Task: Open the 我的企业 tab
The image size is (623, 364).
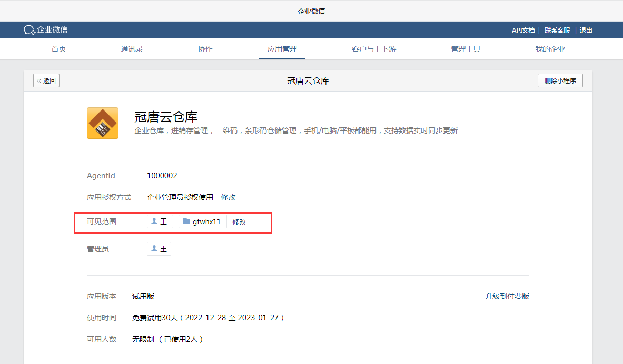Action: [x=550, y=49]
